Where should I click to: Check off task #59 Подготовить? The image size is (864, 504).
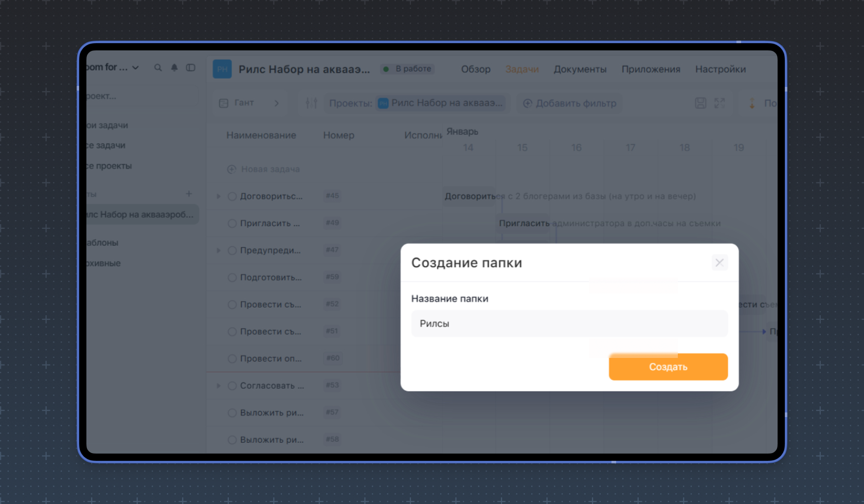click(x=232, y=278)
